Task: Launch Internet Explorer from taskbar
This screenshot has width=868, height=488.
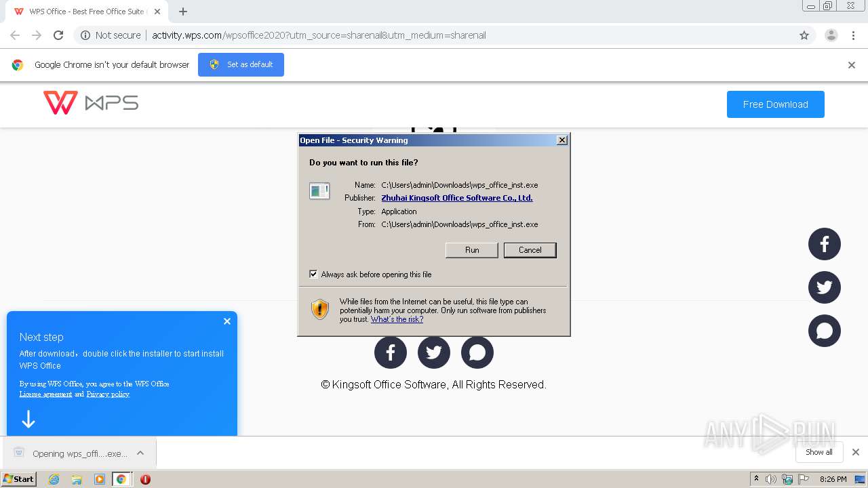Action: (x=54, y=479)
